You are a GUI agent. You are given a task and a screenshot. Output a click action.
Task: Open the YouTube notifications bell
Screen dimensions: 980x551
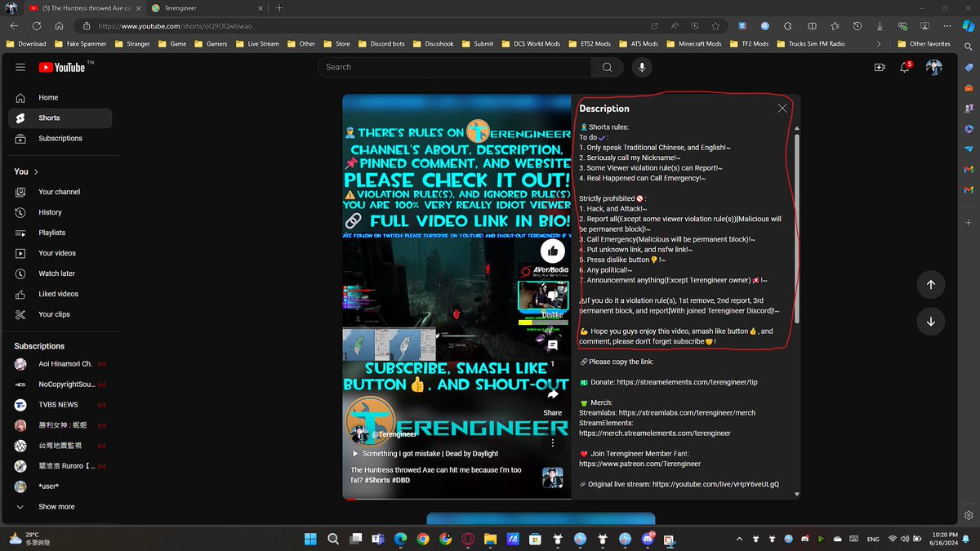point(905,68)
